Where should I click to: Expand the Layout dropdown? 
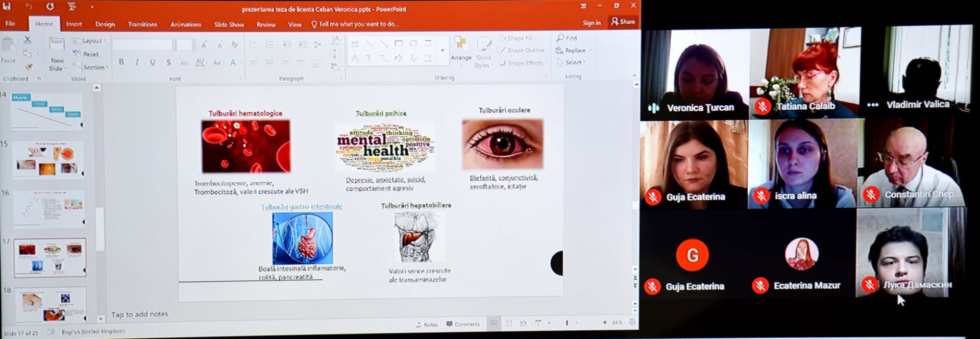point(89,41)
